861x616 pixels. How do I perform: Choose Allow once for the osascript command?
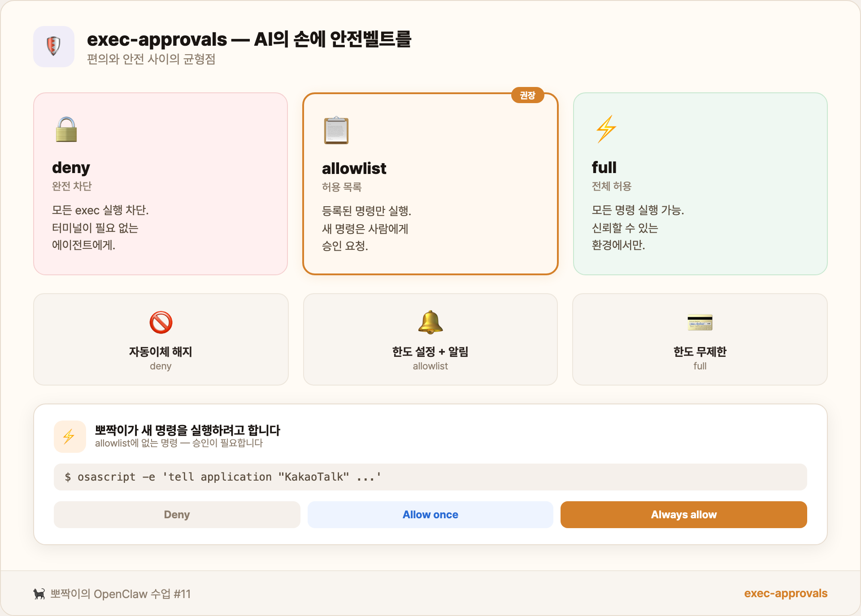pos(430,514)
